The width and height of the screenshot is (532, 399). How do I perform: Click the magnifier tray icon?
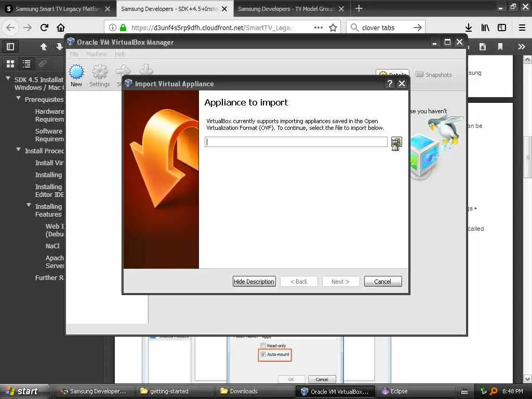494,391
